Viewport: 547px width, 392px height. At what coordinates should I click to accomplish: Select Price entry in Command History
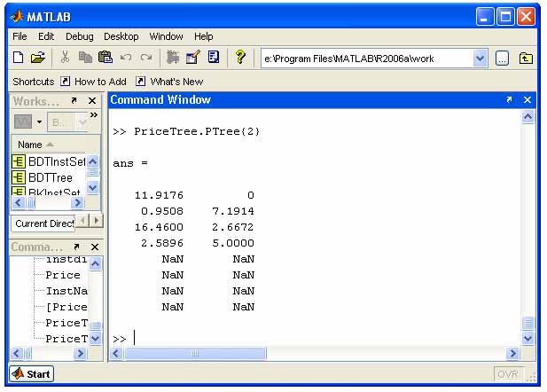pos(63,275)
